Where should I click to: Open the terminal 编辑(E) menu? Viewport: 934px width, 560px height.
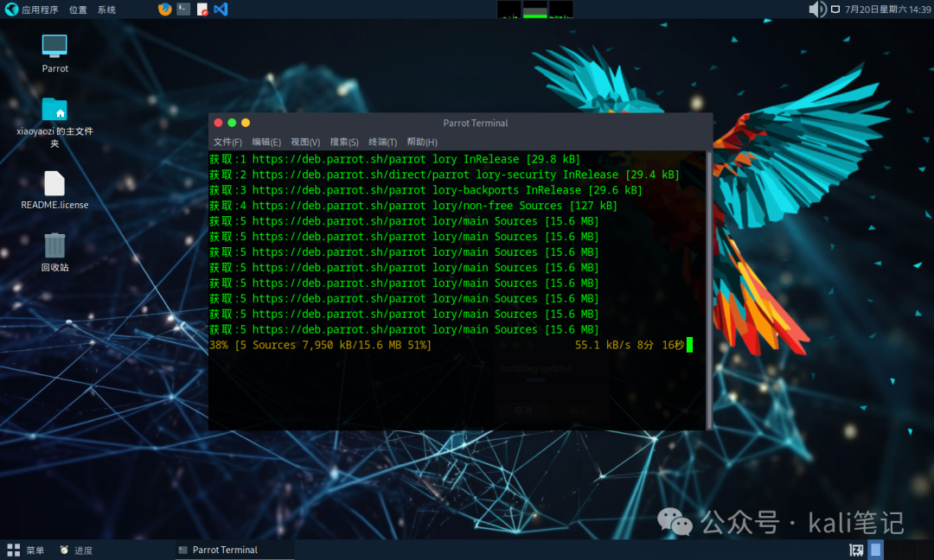click(x=266, y=142)
